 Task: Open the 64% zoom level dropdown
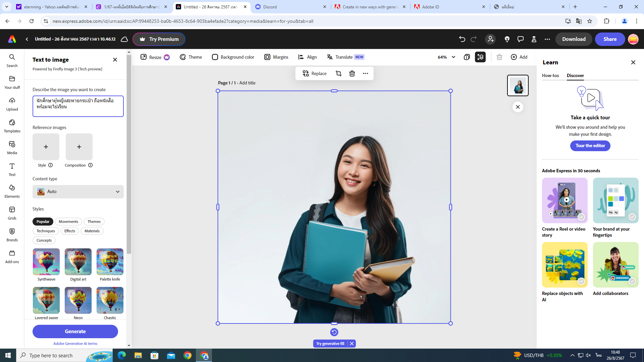[x=446, y=57]
